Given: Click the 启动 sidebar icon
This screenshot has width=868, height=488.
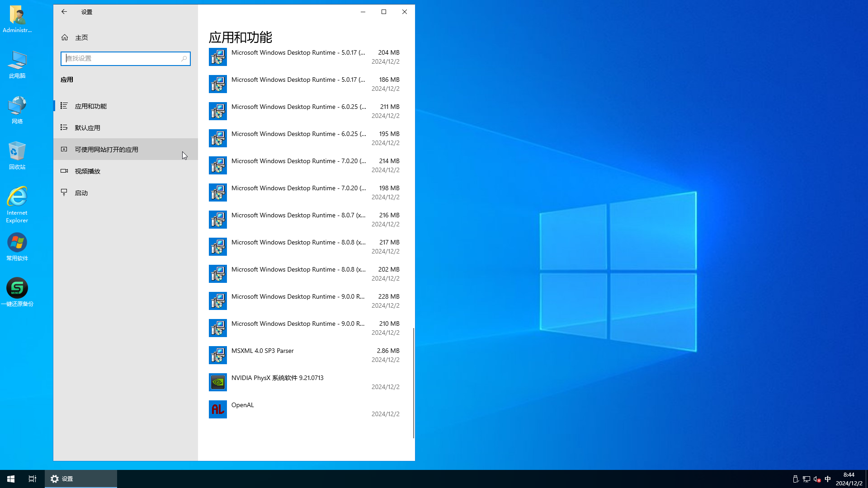Looking at the screenshot, I should tap(64, 192).
